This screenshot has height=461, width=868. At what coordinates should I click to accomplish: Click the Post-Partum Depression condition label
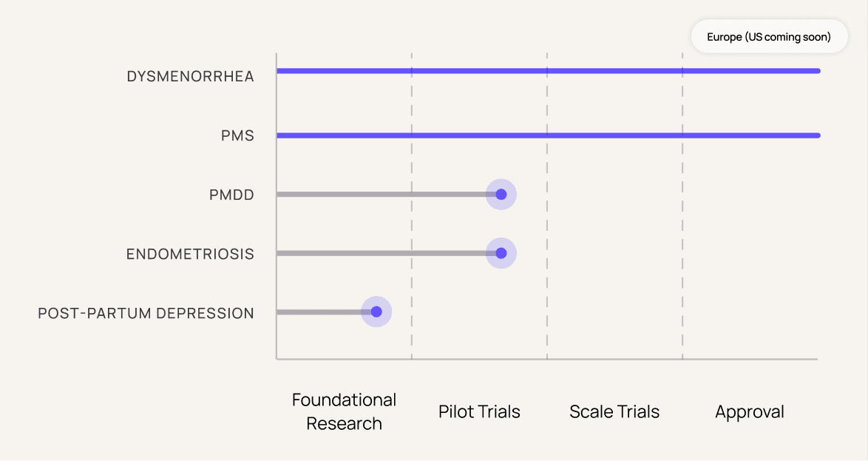tap(146, 313)
